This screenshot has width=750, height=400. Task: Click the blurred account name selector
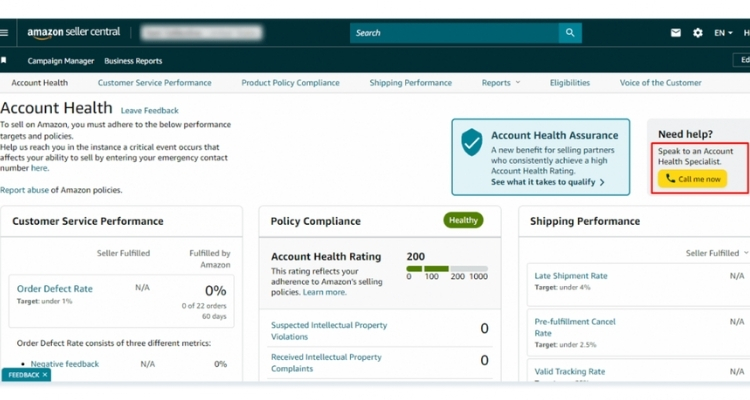click(x=201, y=33)
